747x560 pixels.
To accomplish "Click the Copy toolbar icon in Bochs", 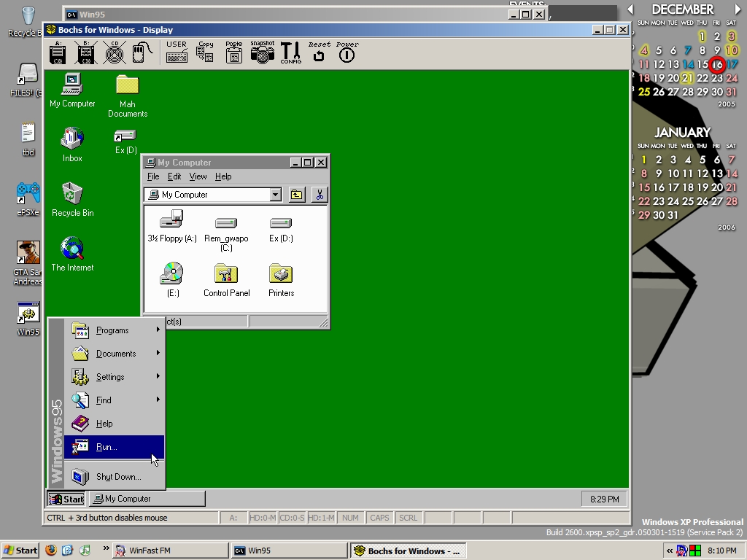I will pos(205,52).
